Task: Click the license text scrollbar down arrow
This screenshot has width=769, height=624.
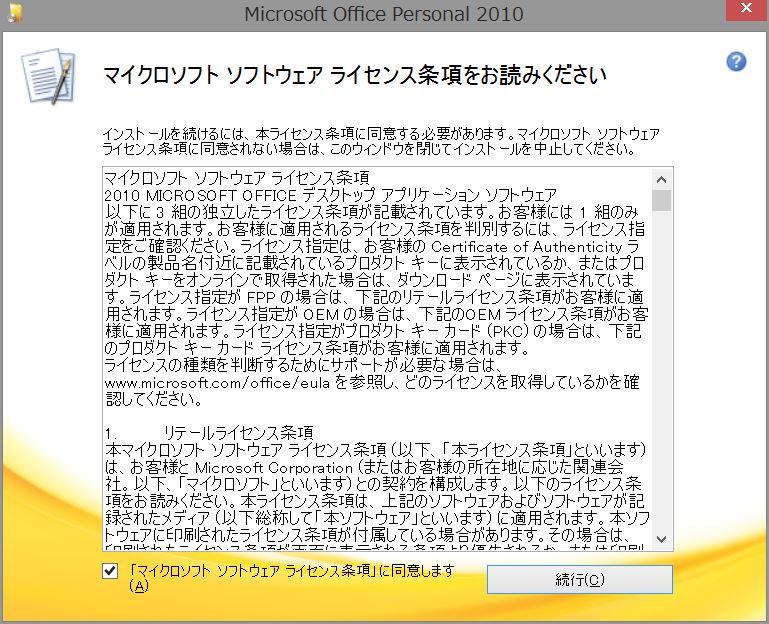Action: (x=661, y=539)
